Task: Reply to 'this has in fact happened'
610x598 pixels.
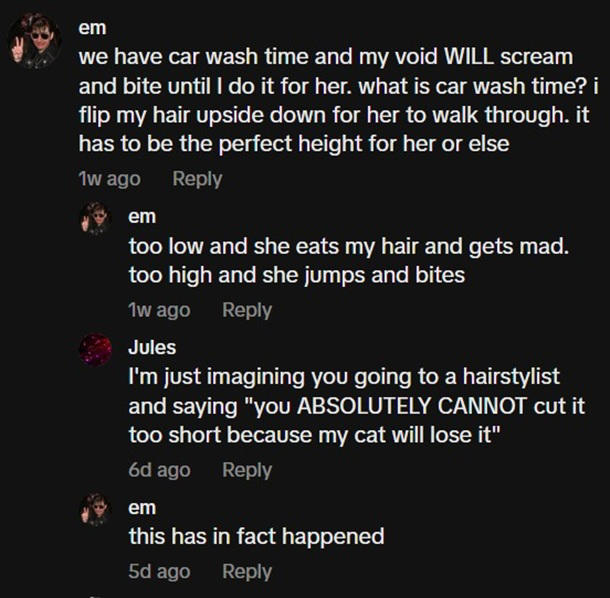Action: click(247, 572)
